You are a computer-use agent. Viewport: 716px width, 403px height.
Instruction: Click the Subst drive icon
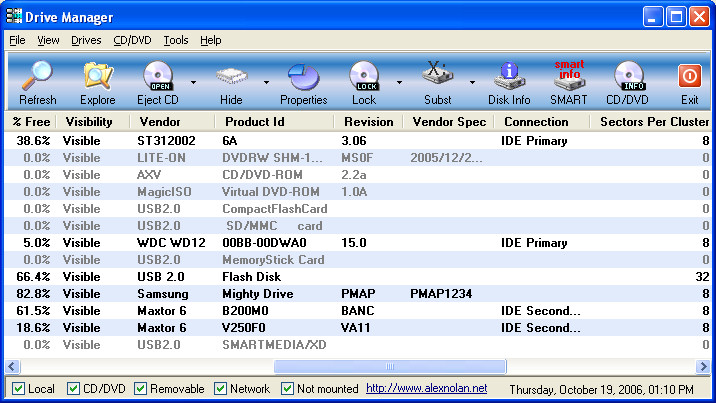(x=437, y=73)
